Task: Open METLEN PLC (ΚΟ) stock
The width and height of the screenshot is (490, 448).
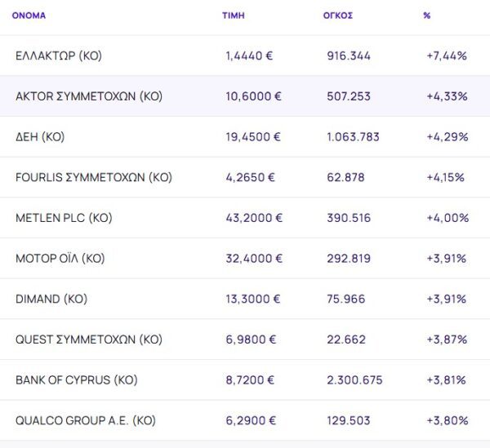Action: [64, 218]
